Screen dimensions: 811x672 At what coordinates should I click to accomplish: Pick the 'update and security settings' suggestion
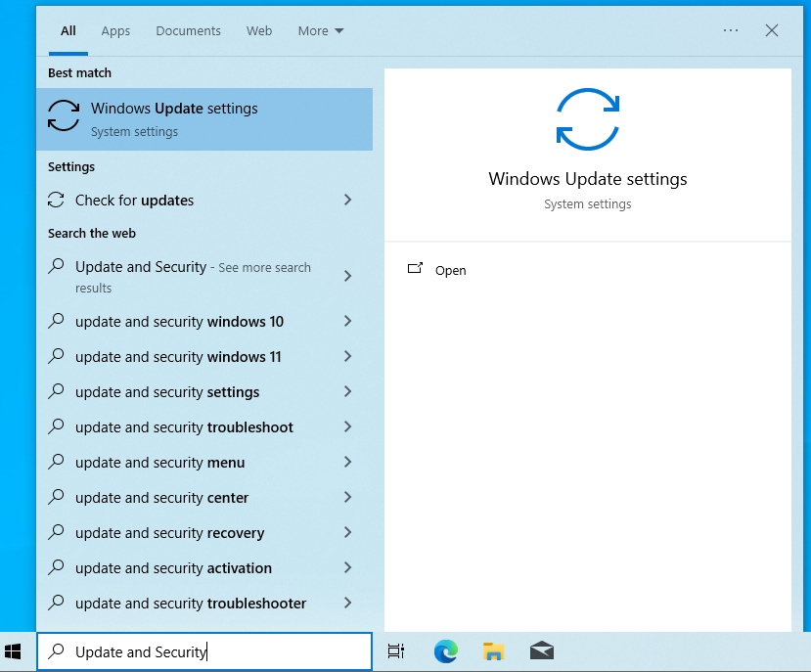204,391
